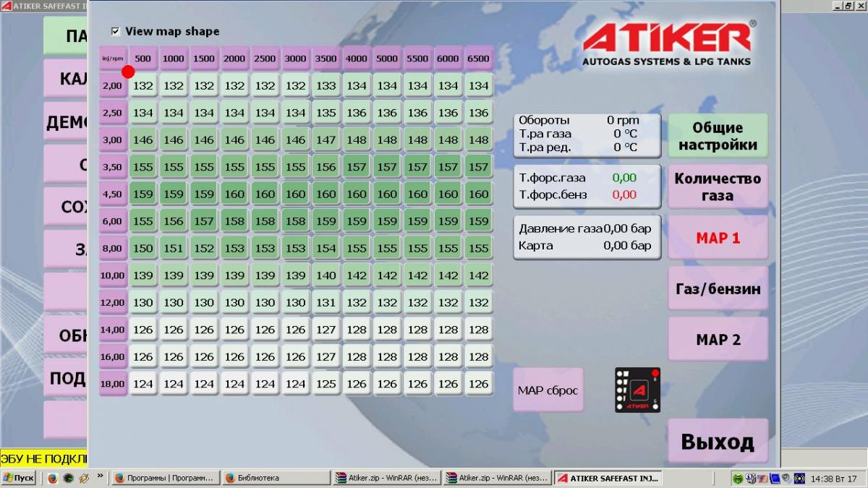Click value 150 in the 8,00 row
Image resolution: width=868 pixels, height=488 pixels.
pyautogui.click(x=143, y=248)
